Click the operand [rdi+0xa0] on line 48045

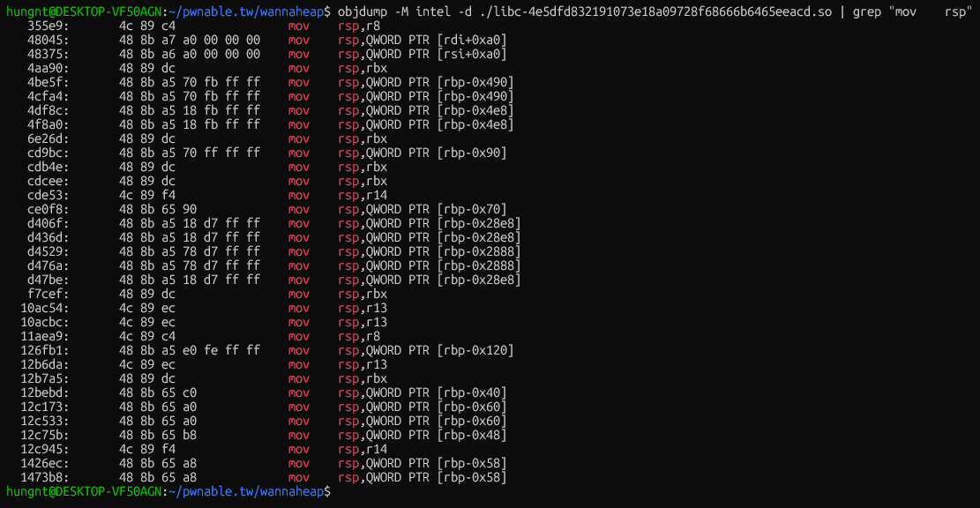(x=472, y=40)
